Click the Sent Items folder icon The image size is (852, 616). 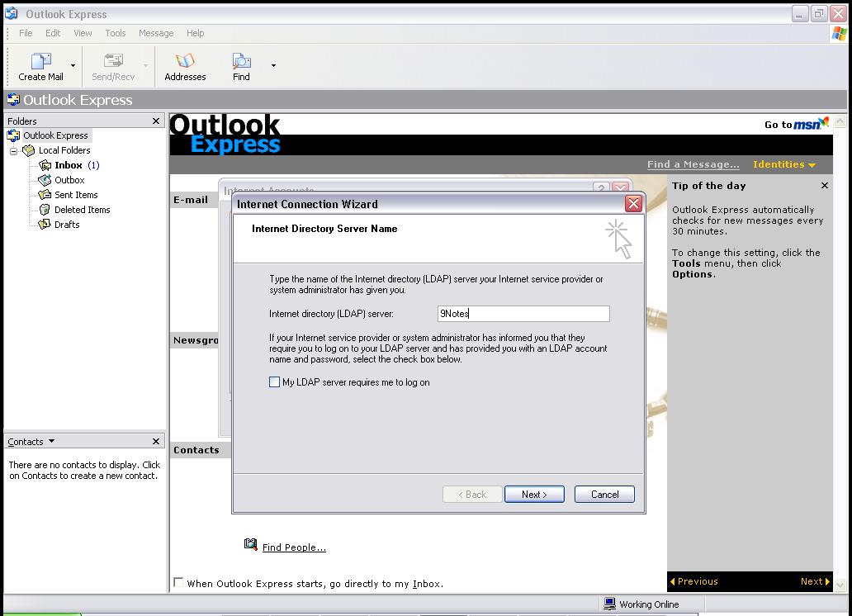[x=45, y=195]
